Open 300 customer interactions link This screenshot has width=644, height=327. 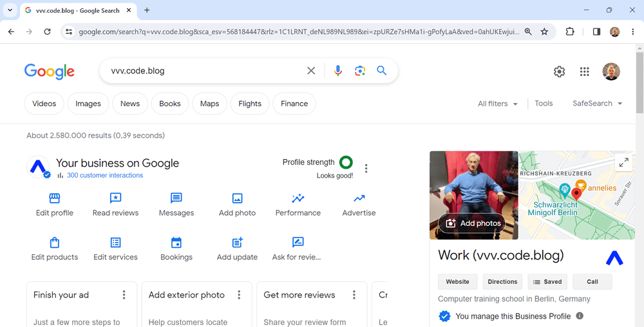105,175
